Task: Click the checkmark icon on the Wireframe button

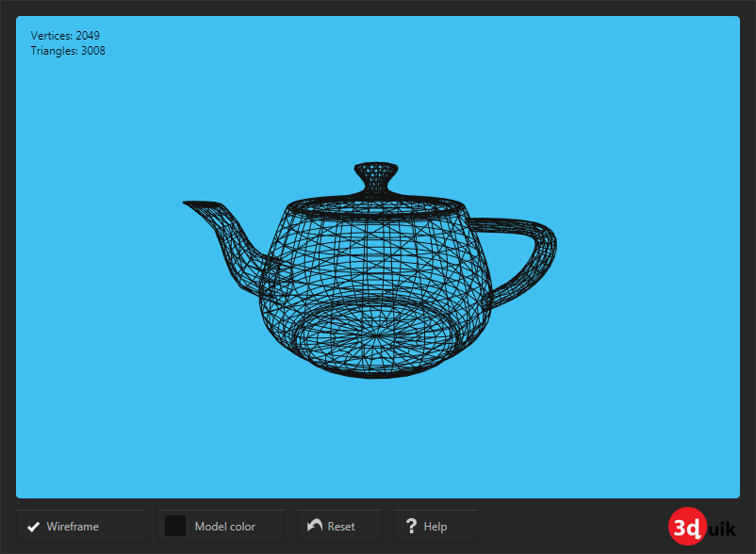Action: click(34, 526)
